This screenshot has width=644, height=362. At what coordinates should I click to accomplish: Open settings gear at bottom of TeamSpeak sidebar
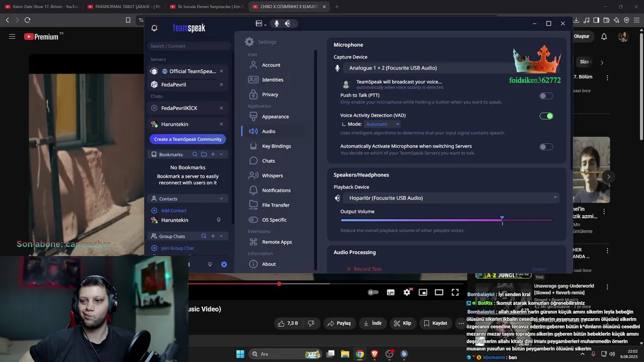pos(224,264)
